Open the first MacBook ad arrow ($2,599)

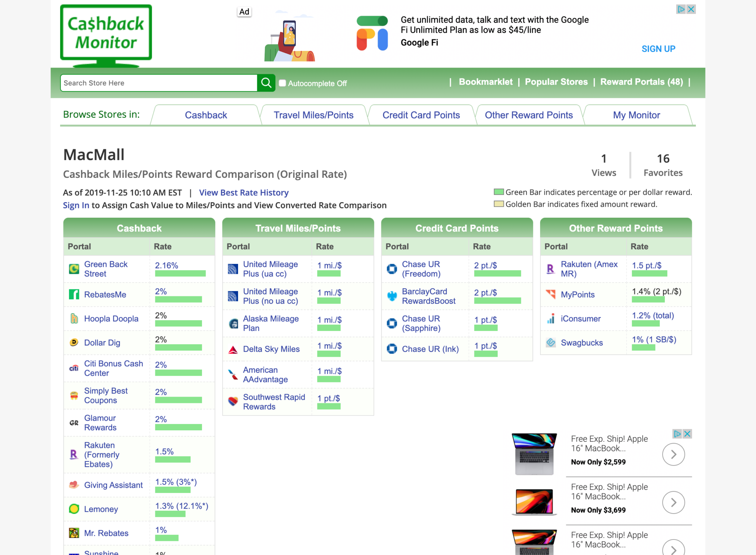pos(673,454)
